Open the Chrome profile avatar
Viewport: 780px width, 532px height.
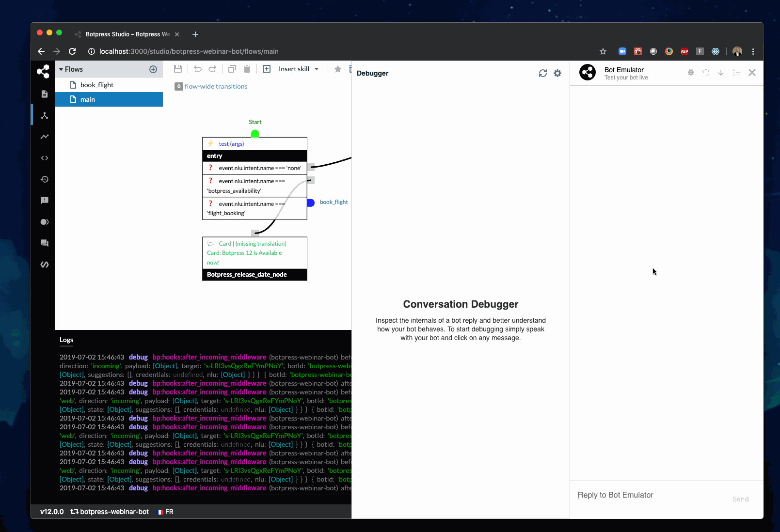[737, 51]
